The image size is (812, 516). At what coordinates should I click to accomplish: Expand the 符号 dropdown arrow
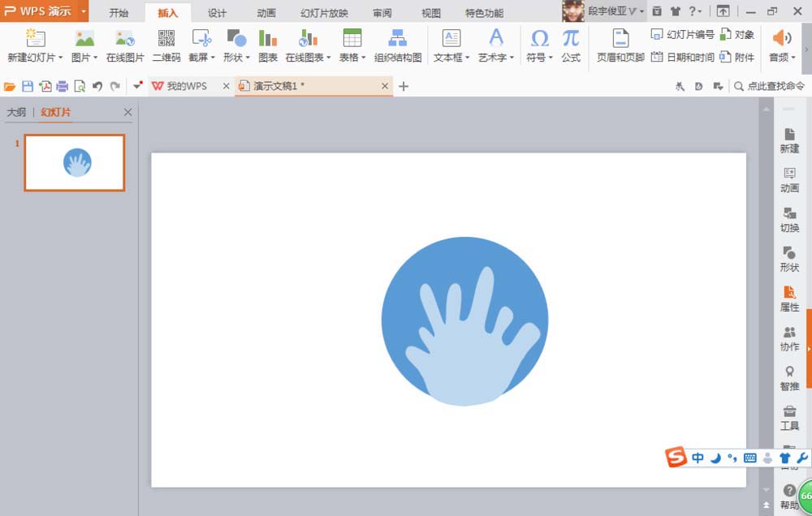[x=551, y=58]
